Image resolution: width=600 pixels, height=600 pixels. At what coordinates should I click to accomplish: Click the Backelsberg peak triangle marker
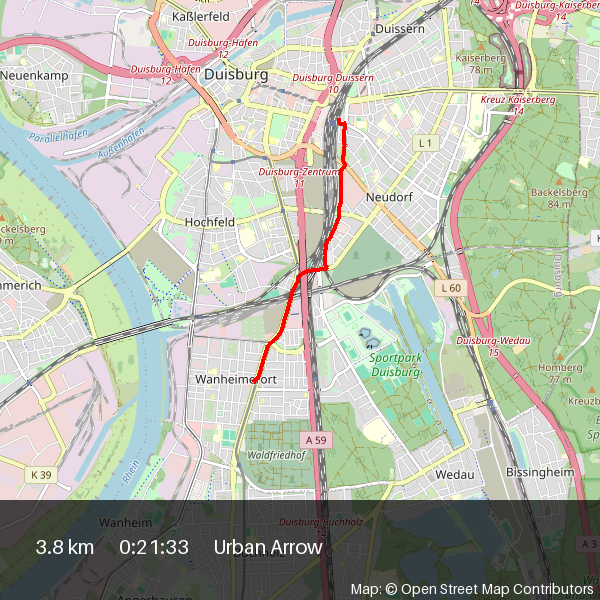(559, 181)
